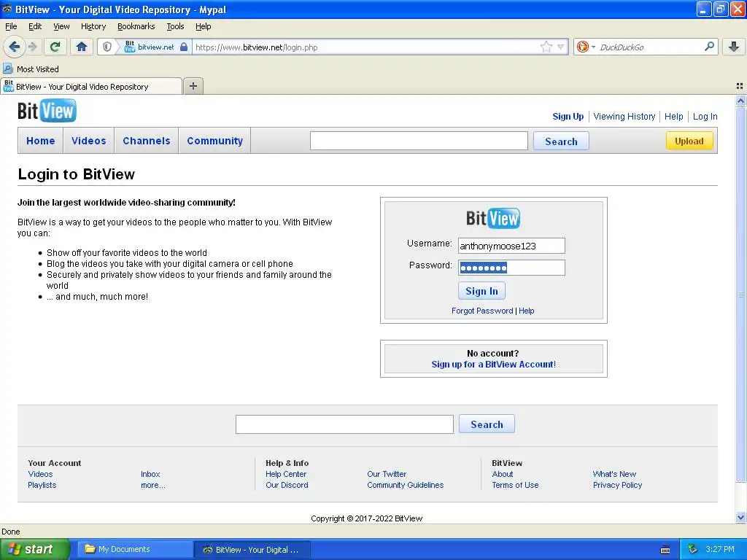Open the Our Discord link

[287, 485]
